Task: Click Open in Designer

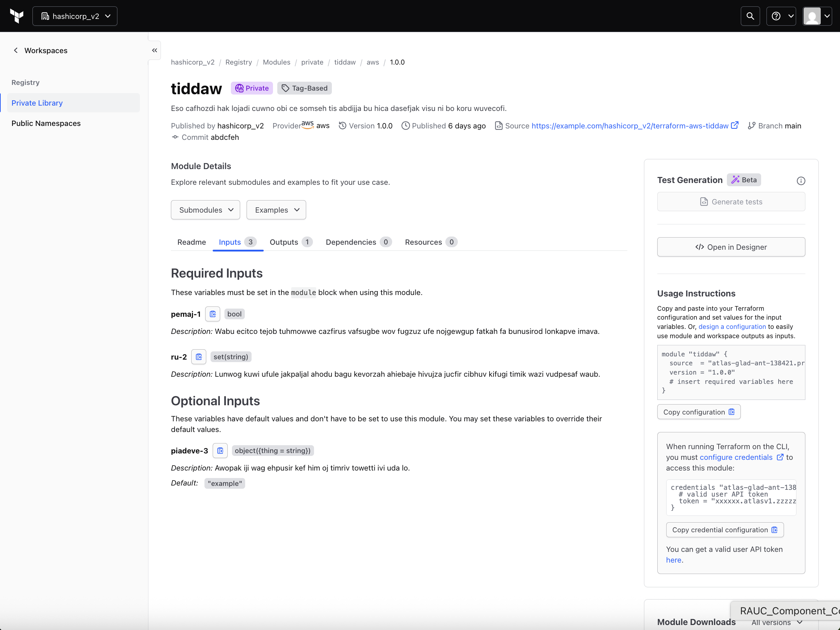Action: click(x=731, y=247)
